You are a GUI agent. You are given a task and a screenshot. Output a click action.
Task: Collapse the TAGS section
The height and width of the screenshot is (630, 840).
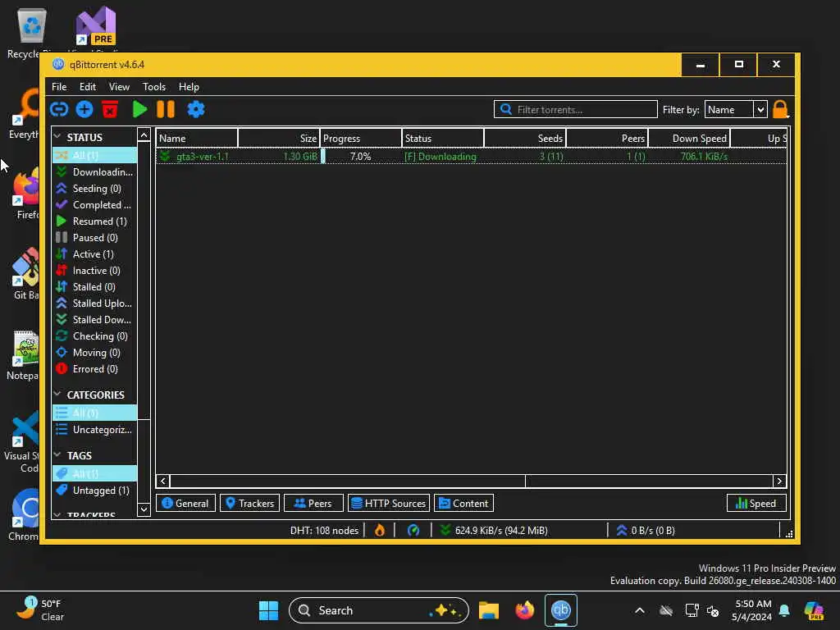[x=57, y=454]
